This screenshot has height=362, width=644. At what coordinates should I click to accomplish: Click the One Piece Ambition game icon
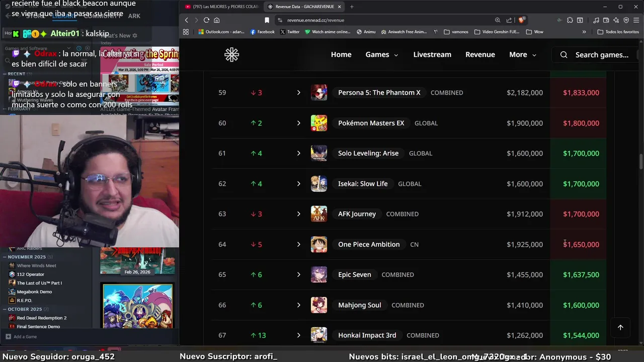[319, 244]
